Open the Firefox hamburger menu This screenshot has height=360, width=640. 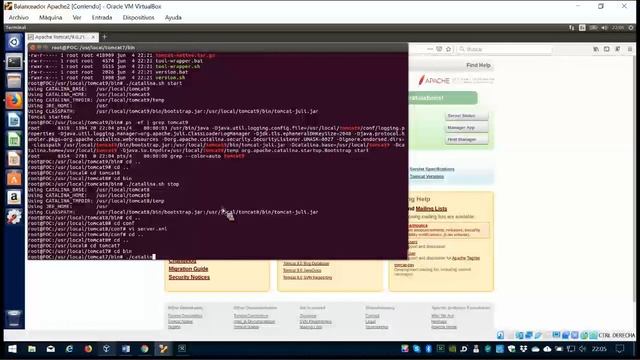point(630,49)
